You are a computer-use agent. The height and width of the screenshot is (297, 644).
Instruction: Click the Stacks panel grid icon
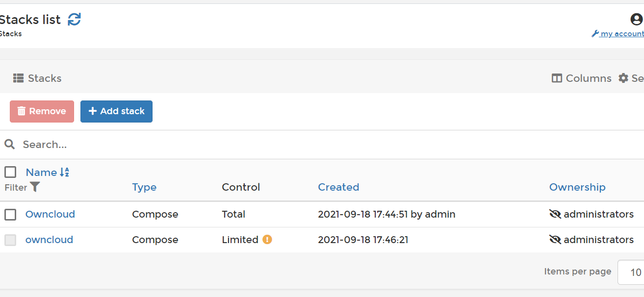coord(18,78)
